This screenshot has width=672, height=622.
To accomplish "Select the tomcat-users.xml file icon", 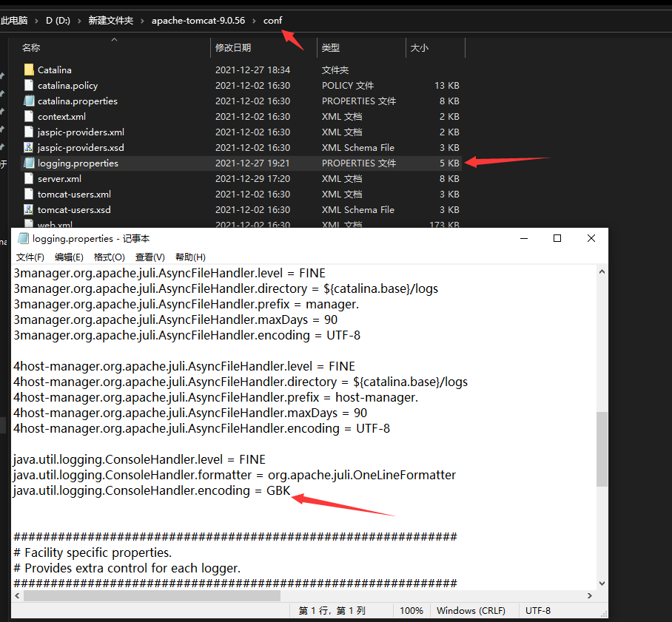I will (x=27, y=194).
